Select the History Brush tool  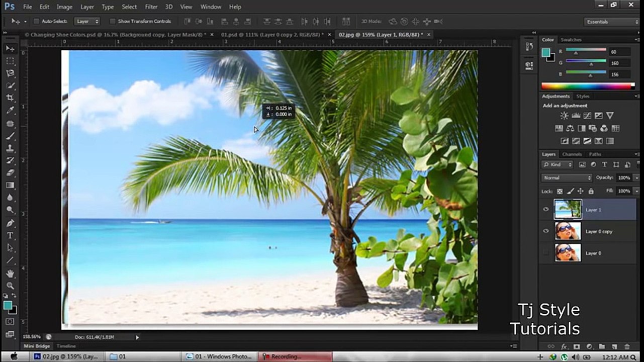(10, 160)
